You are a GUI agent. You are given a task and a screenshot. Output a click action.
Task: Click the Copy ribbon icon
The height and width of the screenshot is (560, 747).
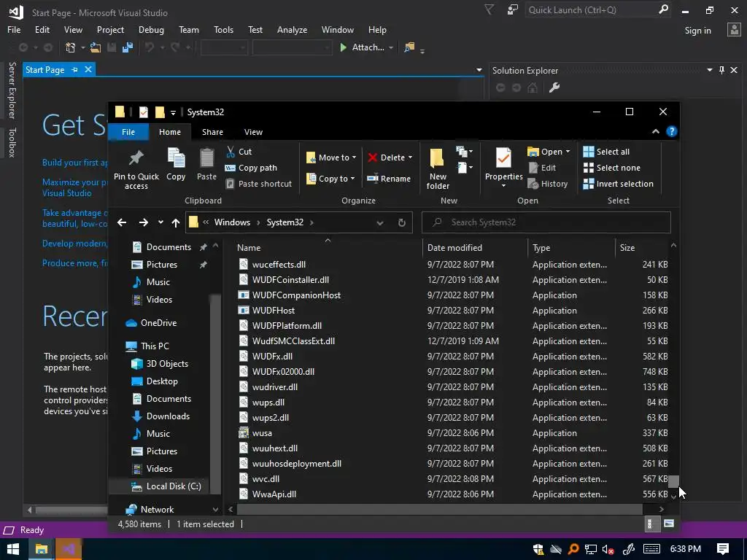point(176,157)
